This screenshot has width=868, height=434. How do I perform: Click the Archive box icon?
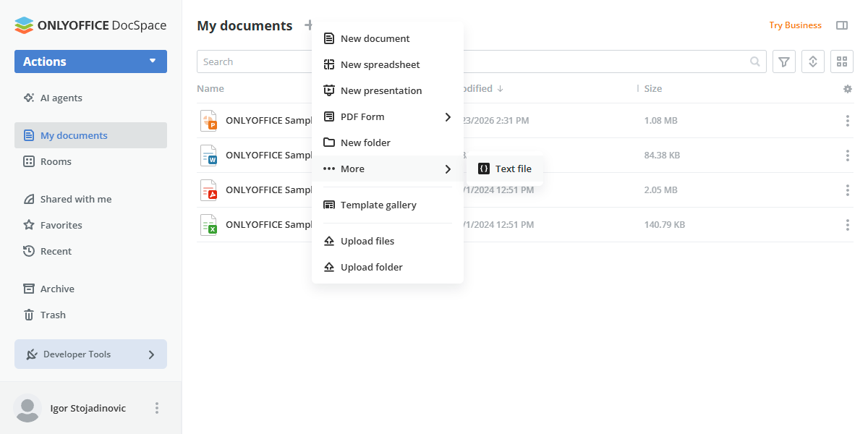29,289
